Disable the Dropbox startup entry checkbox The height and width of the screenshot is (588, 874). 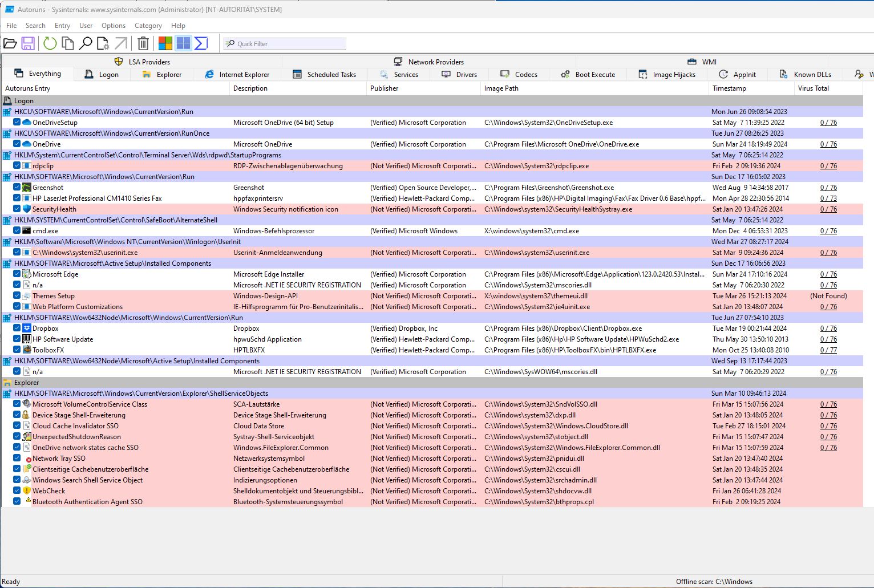click(x=17, y=329)
